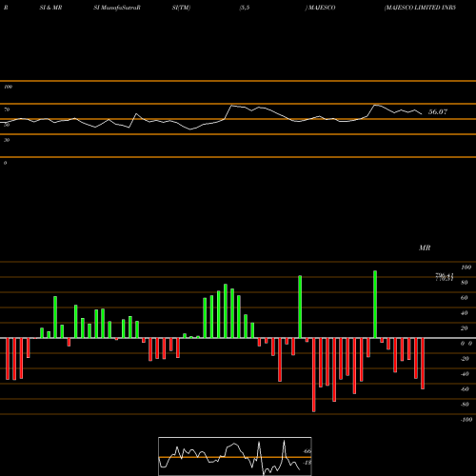Screen dimensions: 476x476
Task: Click the '0 0' zero label on MR axis
Action: (466, 344)
